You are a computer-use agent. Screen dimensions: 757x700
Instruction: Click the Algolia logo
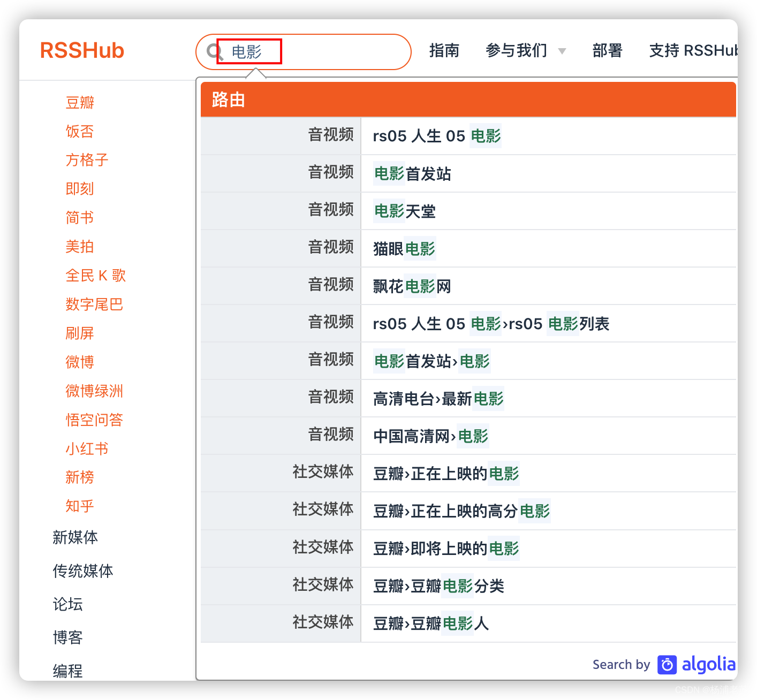tap(697, 665)
